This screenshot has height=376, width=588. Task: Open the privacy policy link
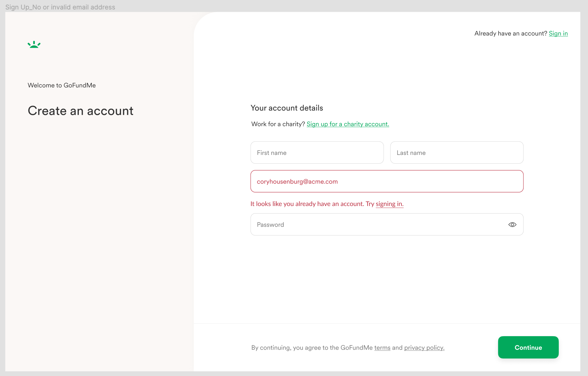[x=424, y=348]
